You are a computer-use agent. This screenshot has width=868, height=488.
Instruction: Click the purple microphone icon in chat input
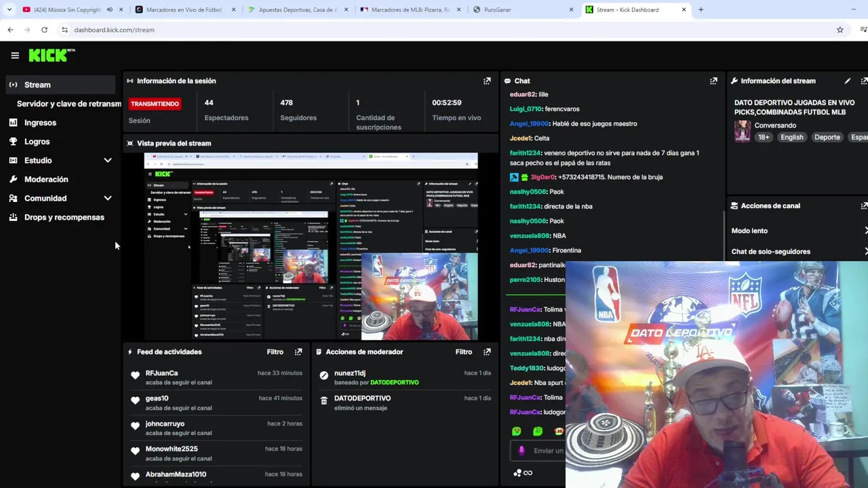click(x=521, y=450)
